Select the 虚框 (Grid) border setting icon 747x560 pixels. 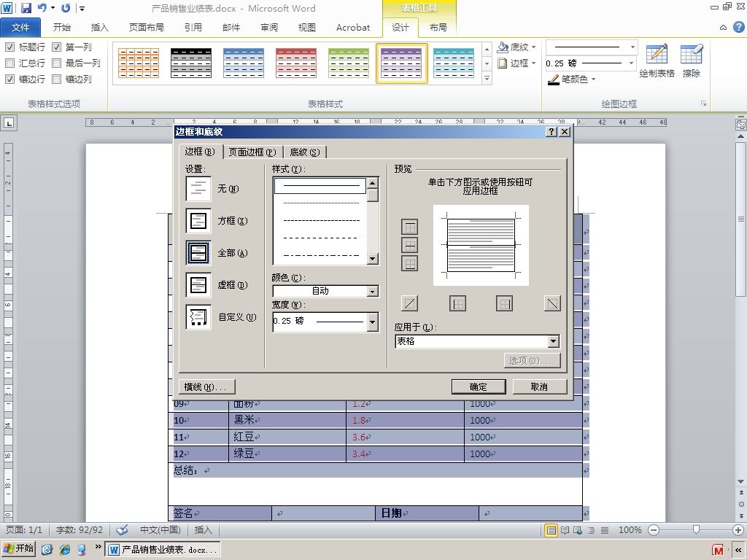198,285
